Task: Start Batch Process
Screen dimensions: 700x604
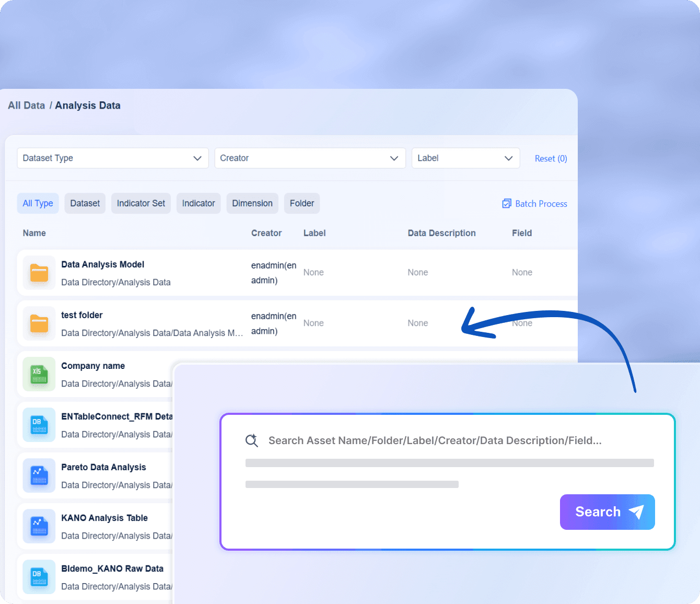Action: click(x=535, y=204)
